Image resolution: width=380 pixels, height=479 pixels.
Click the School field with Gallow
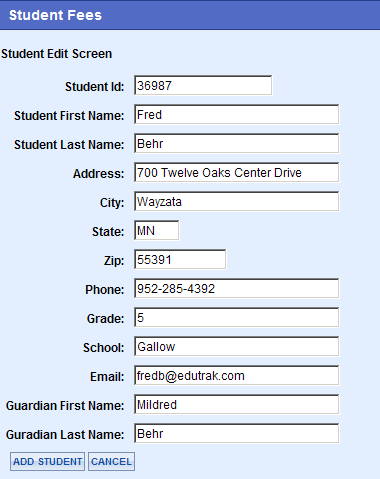[x=237, y=346]
